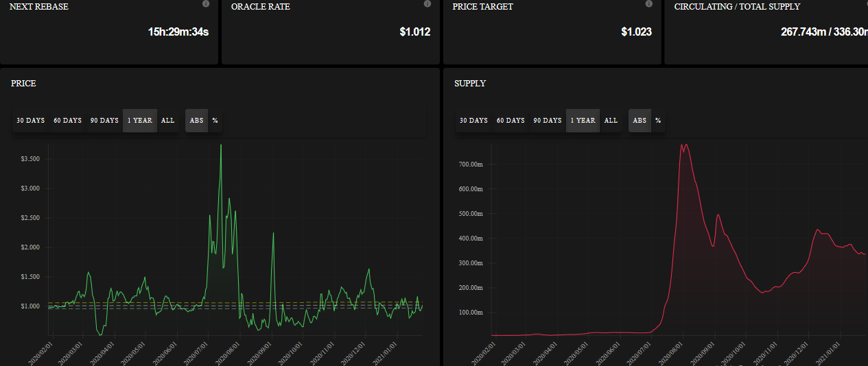
Task: Select 1 YEAR range on Price chart
Action: pos(140,121)
